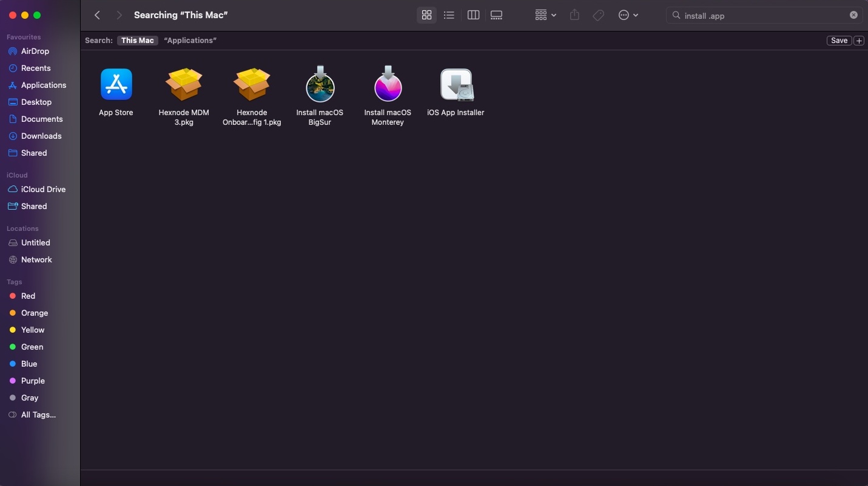Click the Edit Tags icon

[598, 15]
